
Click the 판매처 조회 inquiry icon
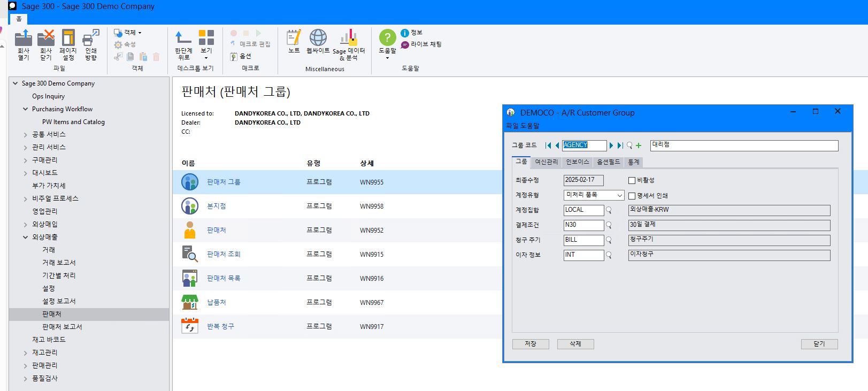pyautogui.click(x=190, y=254)
